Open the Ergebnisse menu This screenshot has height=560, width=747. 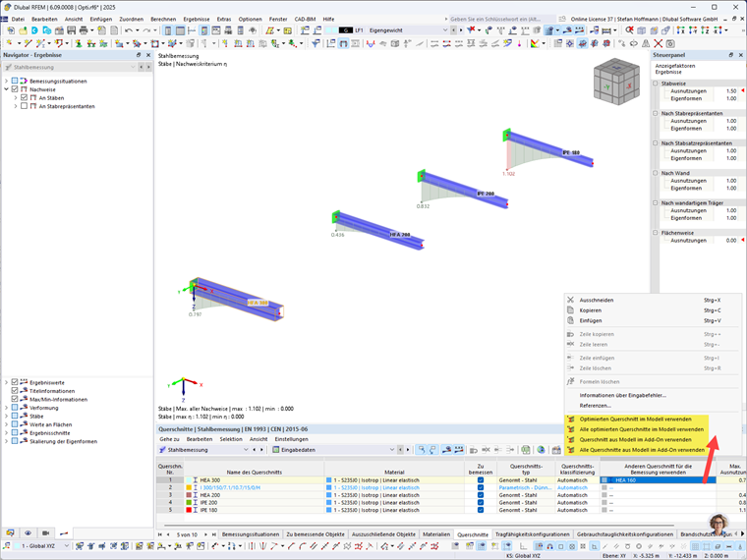197,19
